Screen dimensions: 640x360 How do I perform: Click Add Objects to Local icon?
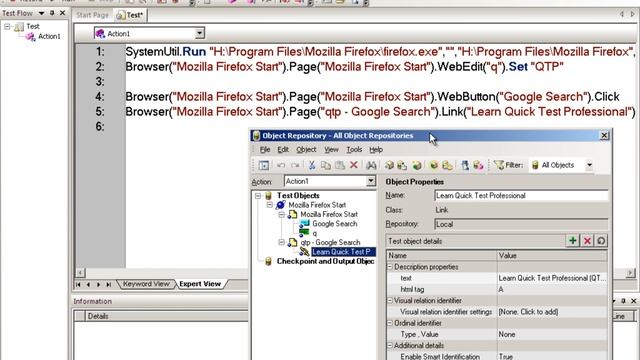pos(389,165)
